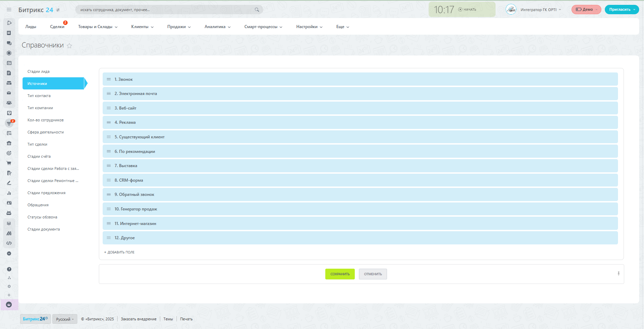Click the chat bubbles icon in left sidebar
Image resolution: width=644 pixels, height=329 pixels.
9,43
